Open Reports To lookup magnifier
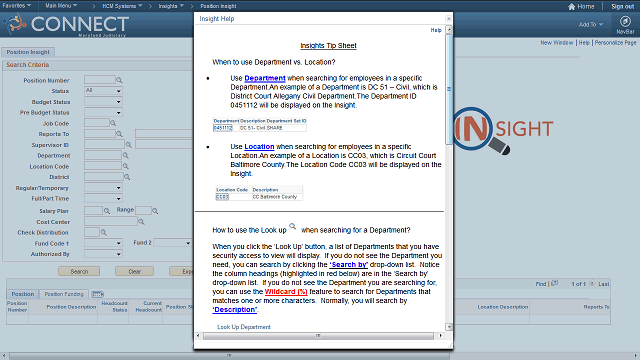Screen dimensions: 640x360 (x=119, y=133)
